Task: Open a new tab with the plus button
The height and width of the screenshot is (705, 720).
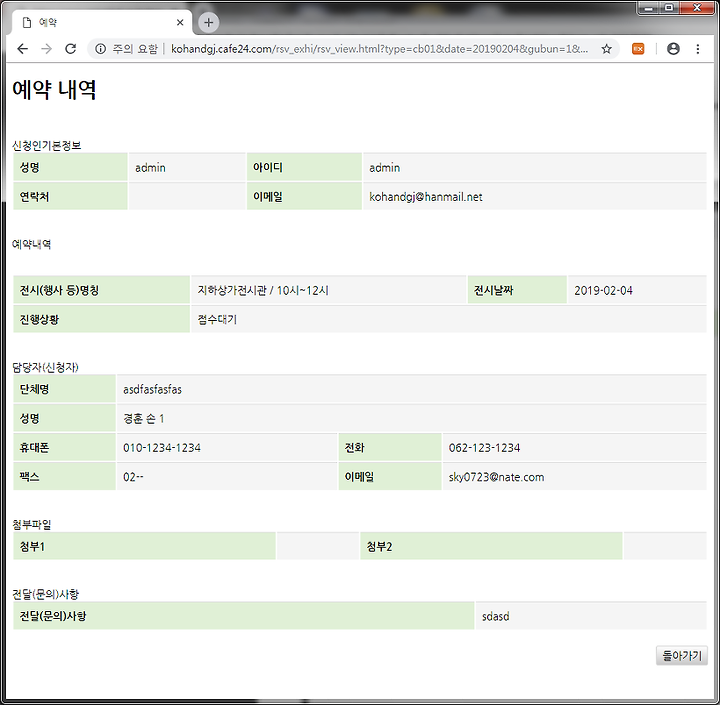Action: [208, 22]
